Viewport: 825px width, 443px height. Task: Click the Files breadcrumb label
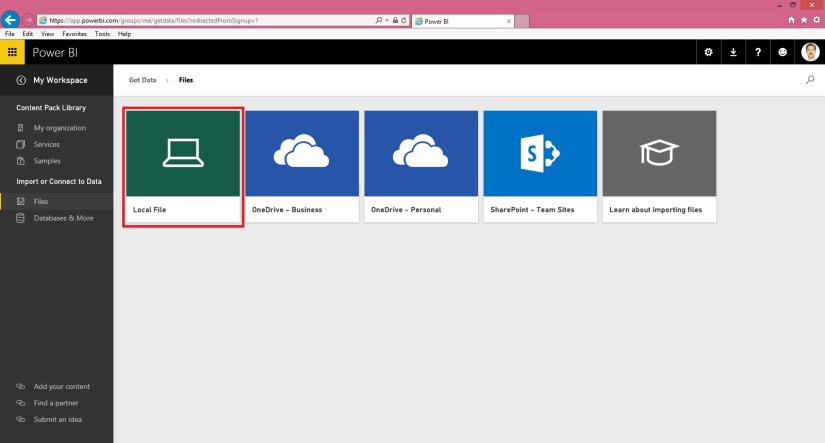coord(186,80)
